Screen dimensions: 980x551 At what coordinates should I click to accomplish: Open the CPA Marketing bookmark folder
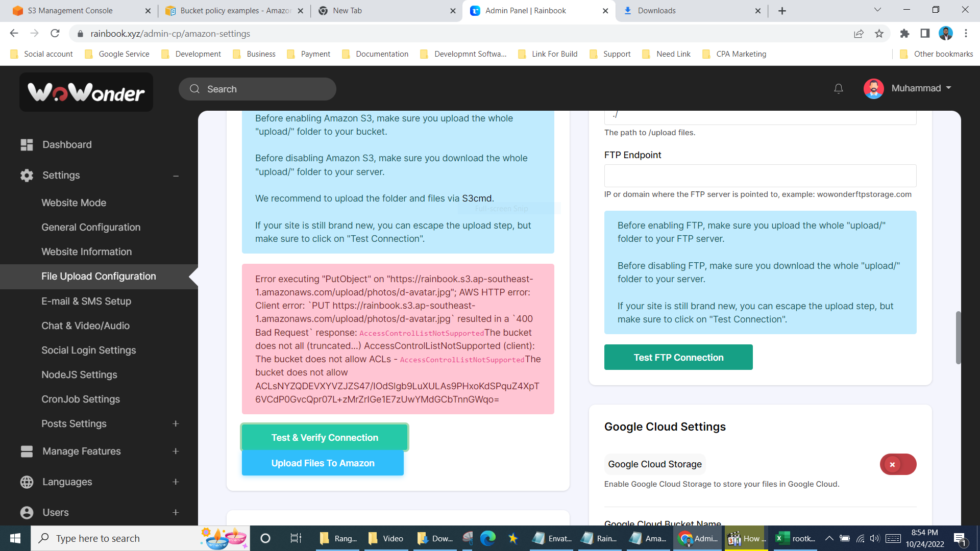734,54
